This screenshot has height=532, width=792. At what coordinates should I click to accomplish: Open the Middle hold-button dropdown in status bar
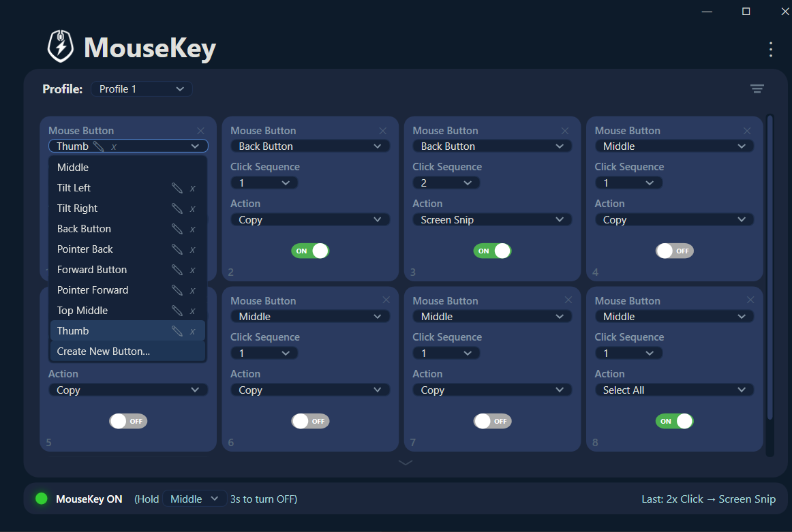point(194,499)
